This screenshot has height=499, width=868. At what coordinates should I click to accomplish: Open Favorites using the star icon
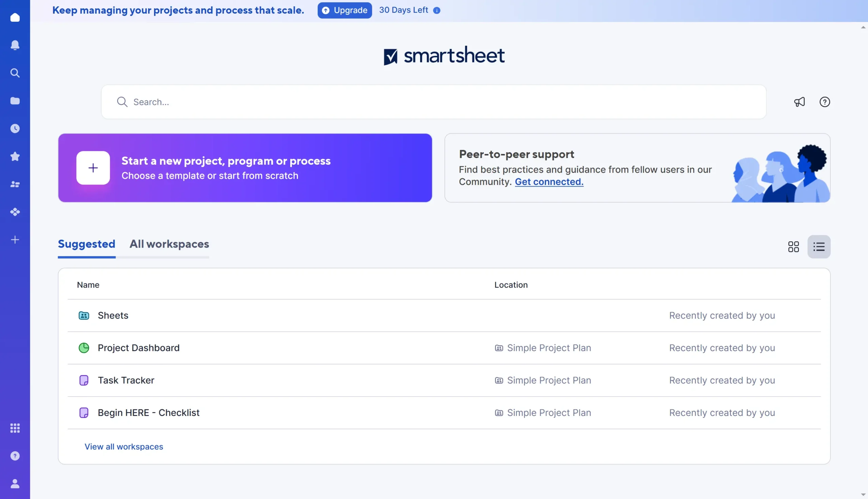pyautogui.click(x=15, y=156)
